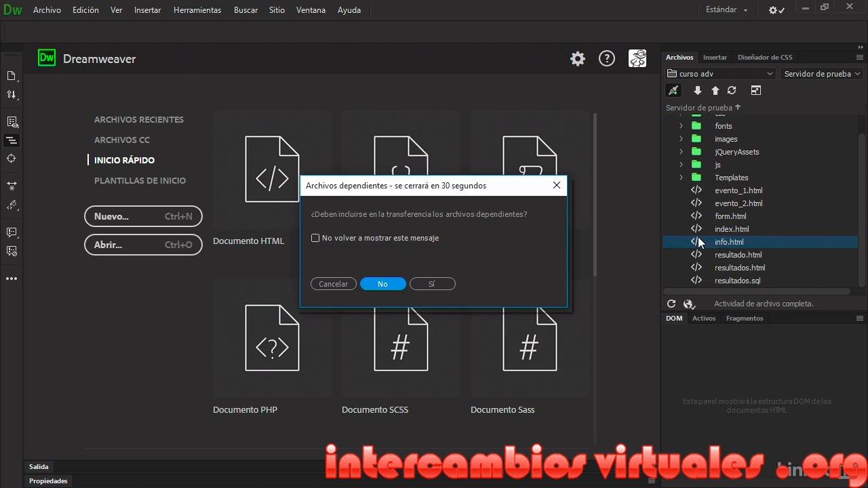
Task: Open the Ventana menu
Action: point(311,10)
